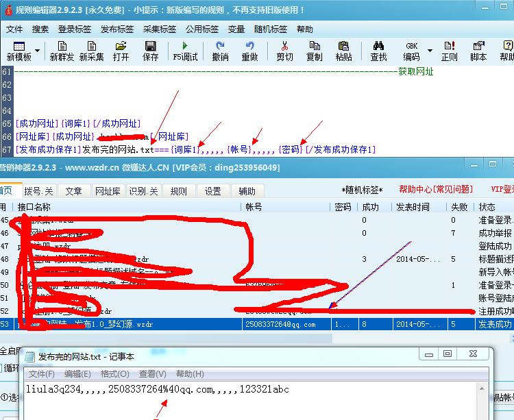Screen dimensions: 514x420
Task: Open Notepad 文件(F) menu
Action: [x=41, y=374]
